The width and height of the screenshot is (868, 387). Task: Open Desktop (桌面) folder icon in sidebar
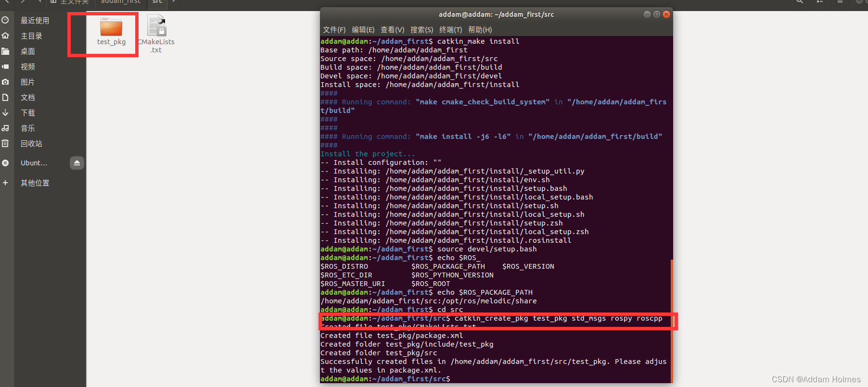click(x=5, y=51)
